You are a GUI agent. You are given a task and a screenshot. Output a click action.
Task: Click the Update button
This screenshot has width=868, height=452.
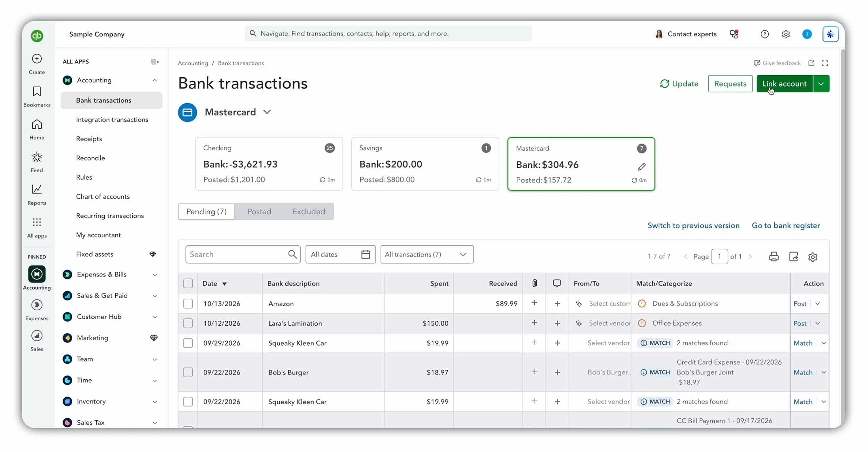679,84
